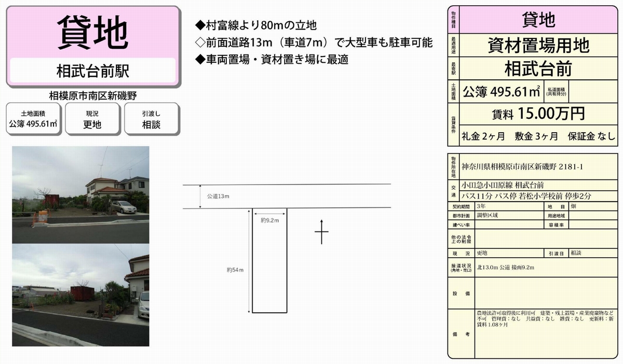Click the 敷金 3ヶ月 entry
This screenshot has width=623, height=364.
pyautogui.click(x=536, y=136)
